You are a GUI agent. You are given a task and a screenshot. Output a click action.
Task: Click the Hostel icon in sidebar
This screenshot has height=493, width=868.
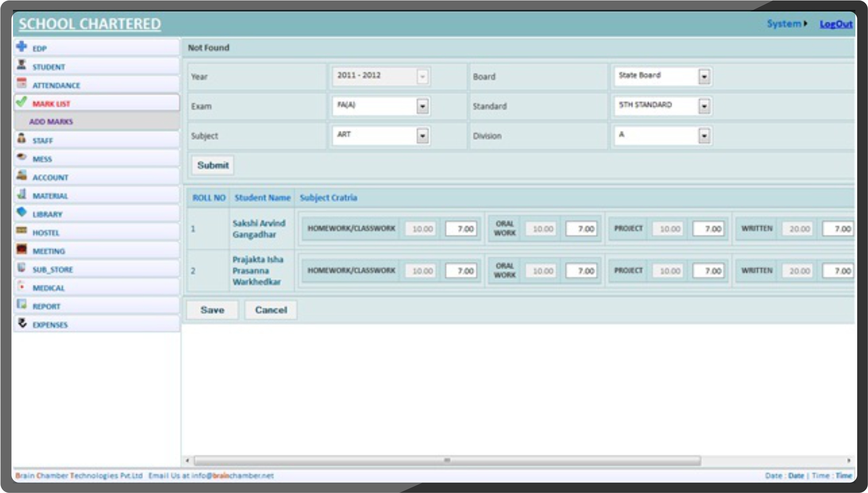pyautogui.click(x=22, y=230)
